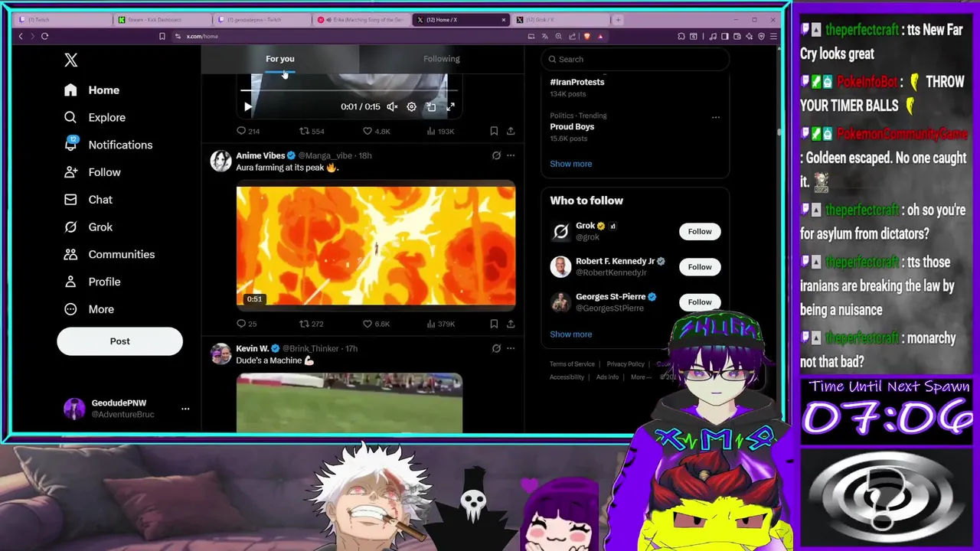The height and width of the screenshot is (551, 980).
Task: Open the Privacy Policy link
Action: (x=626, y=364)
